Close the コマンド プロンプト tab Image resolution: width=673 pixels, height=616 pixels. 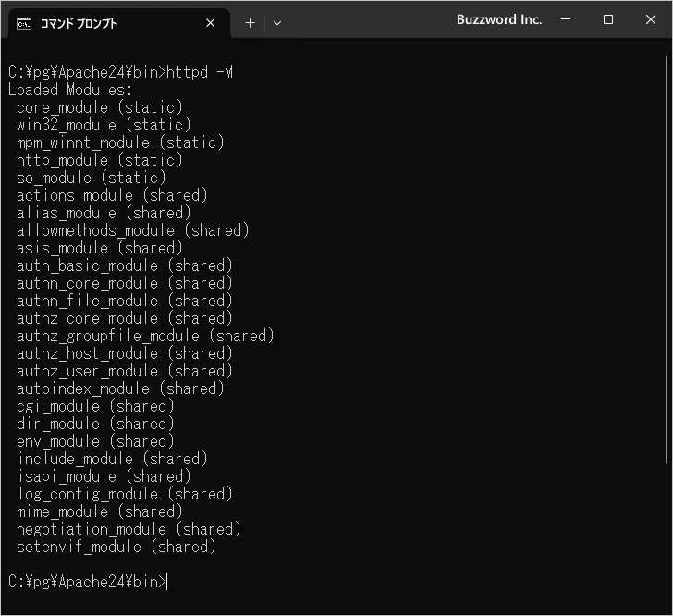tap(211, 23)
